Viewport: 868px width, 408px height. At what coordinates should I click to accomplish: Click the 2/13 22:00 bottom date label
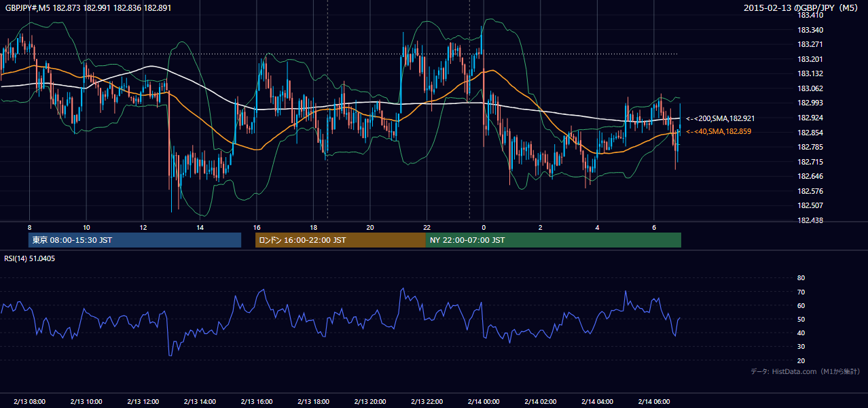pyautogui.click(x=427, y=401)
